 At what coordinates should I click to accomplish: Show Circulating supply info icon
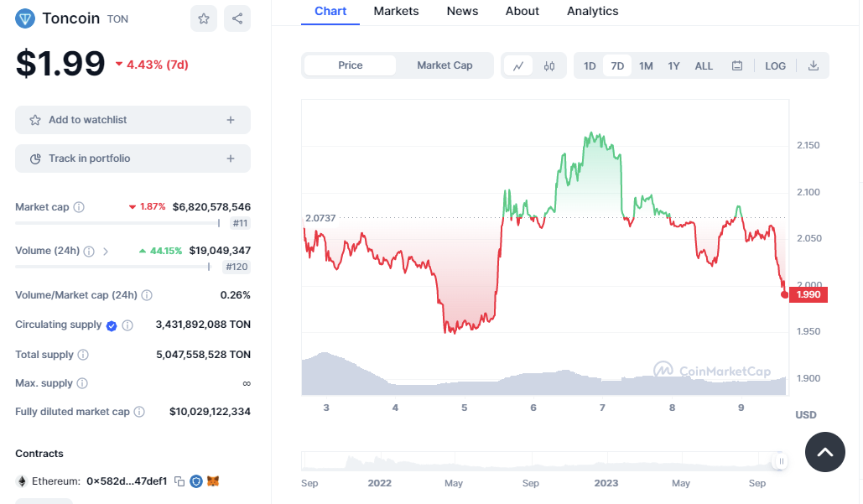(127, 325)
